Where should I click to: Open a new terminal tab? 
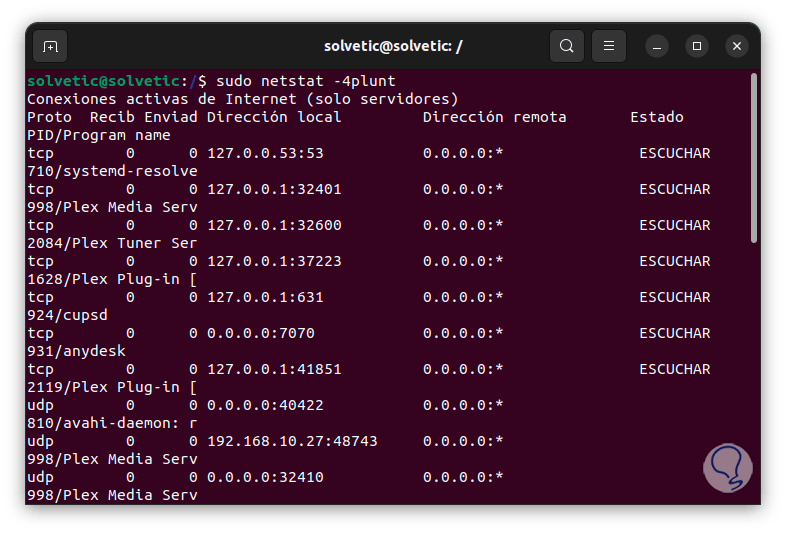pyautogui.click(x=50, y=46)
